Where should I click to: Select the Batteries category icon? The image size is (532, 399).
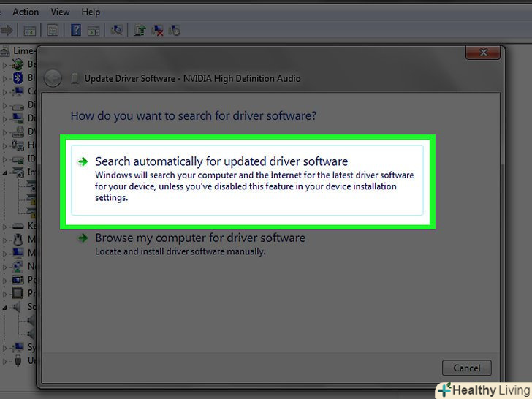click(x=18, y=64)
